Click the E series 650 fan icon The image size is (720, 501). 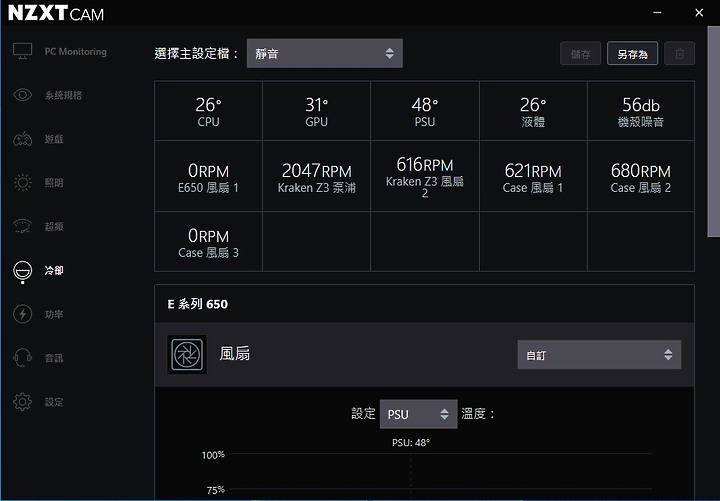tap(187, 355)
